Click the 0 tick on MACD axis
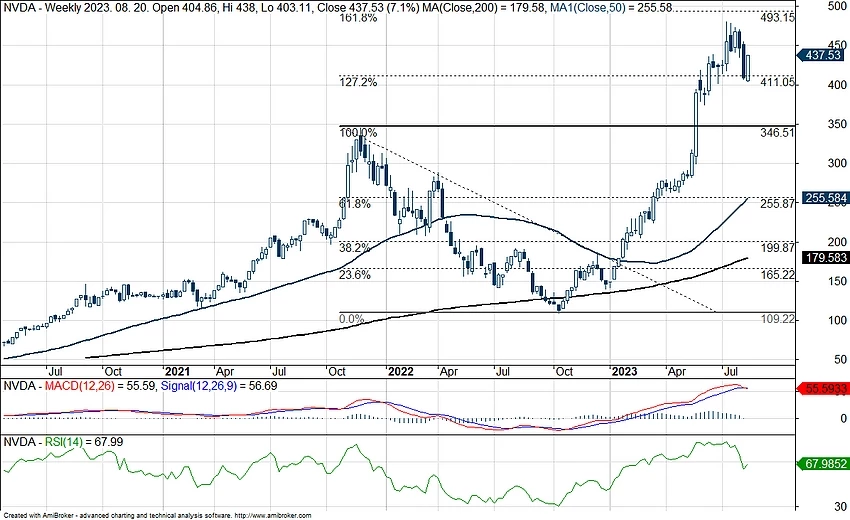 point(843,419)
